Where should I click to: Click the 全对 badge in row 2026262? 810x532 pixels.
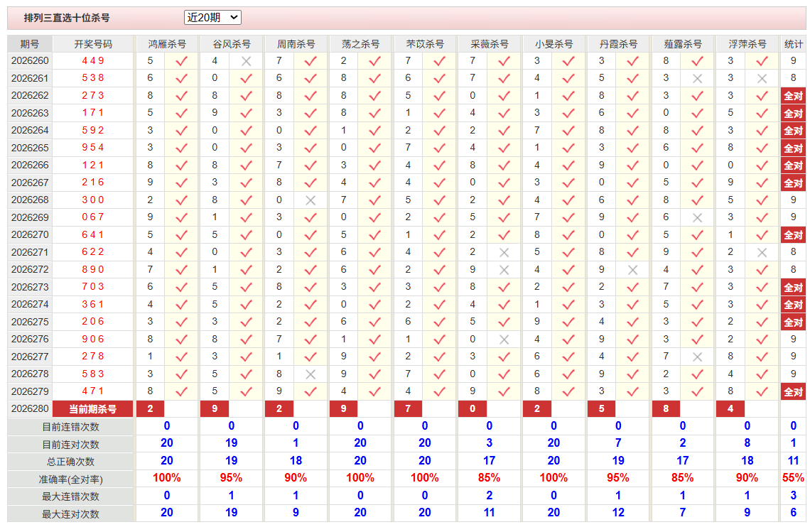click(x=793, y=96)
